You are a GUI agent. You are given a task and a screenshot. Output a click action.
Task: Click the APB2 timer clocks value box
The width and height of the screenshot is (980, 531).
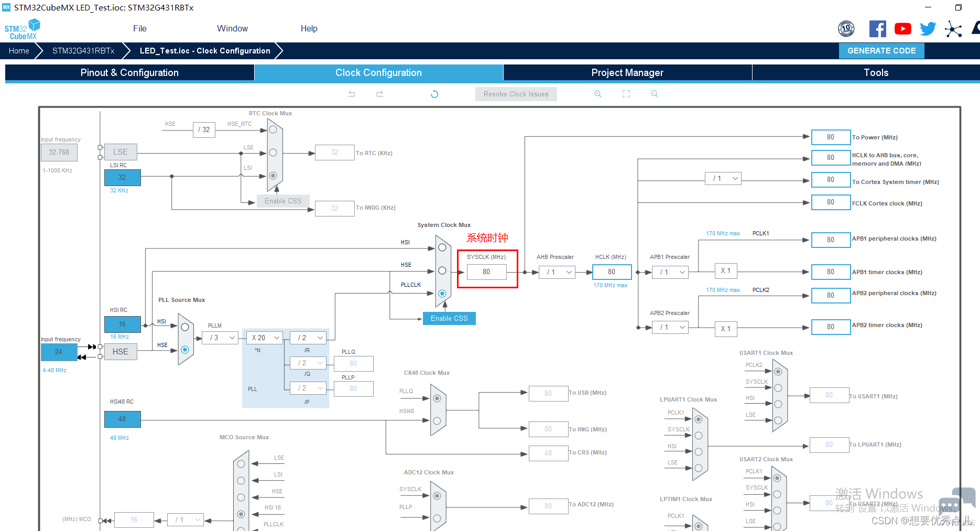tap(831, 327)
